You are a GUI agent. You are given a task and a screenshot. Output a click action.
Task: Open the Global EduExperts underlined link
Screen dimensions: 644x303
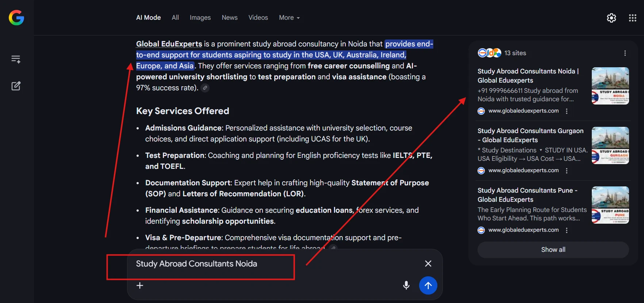[169, 44]
